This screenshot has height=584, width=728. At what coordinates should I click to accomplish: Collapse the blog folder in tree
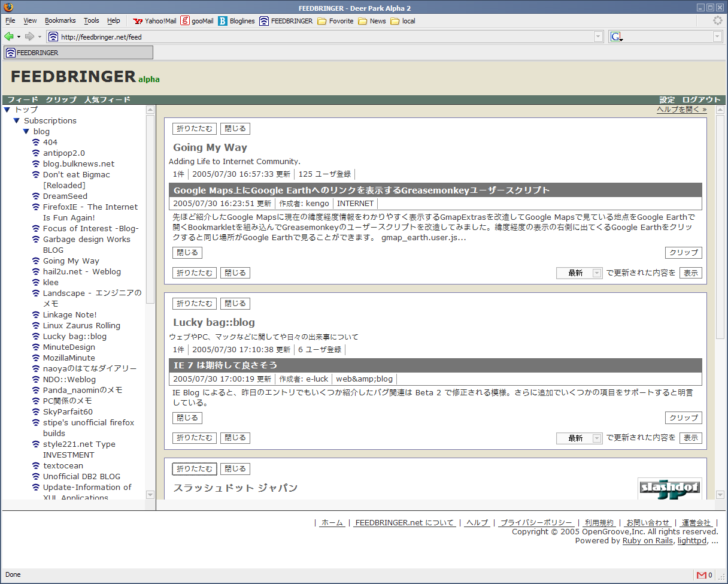pyautogui.click(x=26, y=132)
